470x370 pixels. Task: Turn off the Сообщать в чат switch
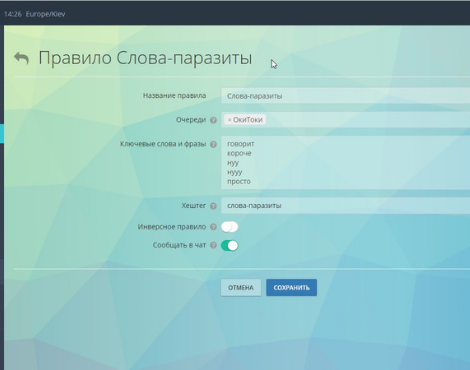[229, 246]
